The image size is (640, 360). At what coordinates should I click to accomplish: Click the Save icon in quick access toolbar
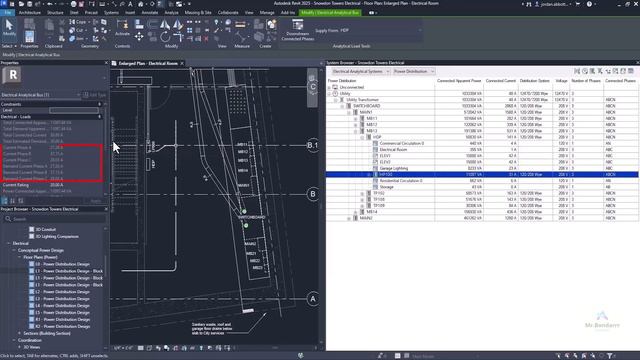(29, 4)
